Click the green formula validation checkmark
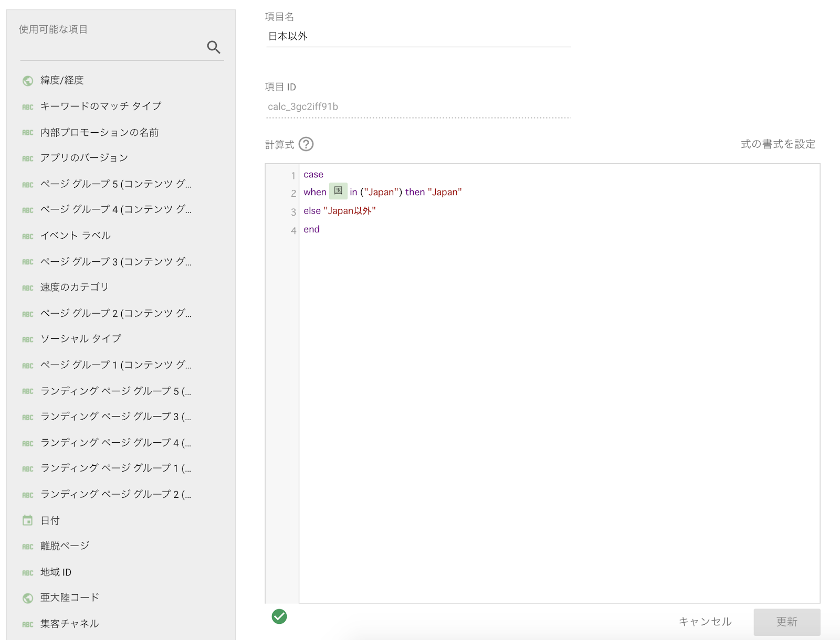Screen dimensions: 840x640 click(279, 616)
